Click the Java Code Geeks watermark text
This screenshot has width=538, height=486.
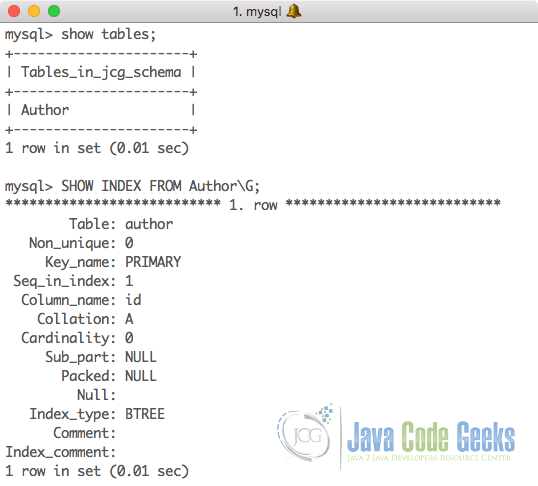(431, 436)
